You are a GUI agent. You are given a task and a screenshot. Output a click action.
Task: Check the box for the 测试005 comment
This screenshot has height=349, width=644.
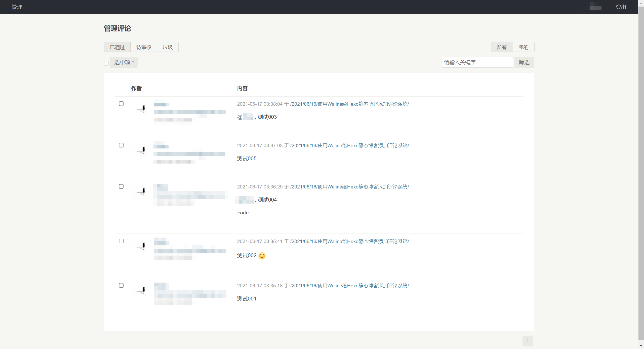[121, 145]
